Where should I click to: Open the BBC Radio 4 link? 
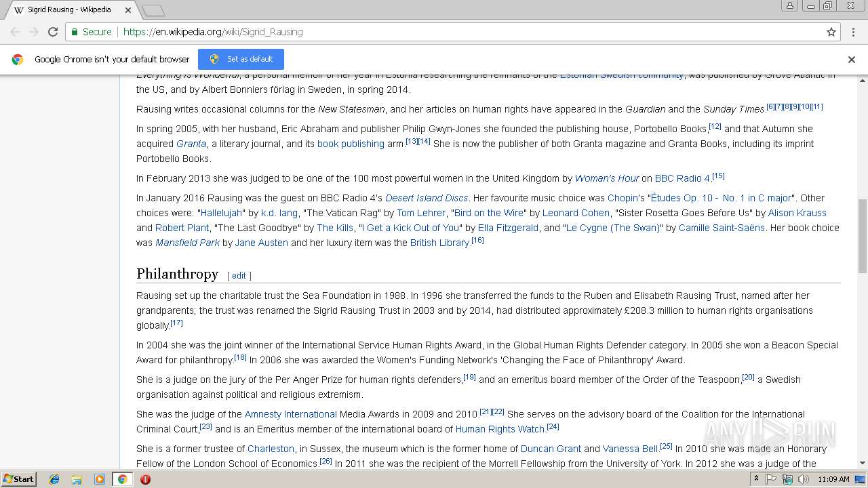pos(682,178)
